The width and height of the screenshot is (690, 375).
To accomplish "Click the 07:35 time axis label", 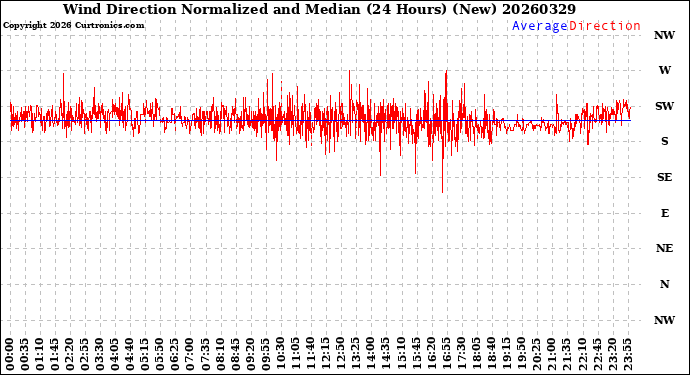I will (x=205, y=355).
